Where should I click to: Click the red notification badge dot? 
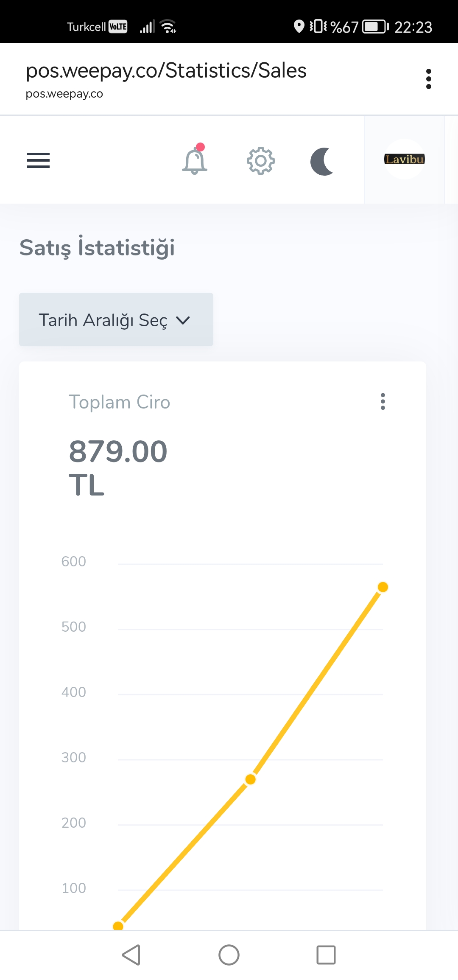tap(201, 147)
